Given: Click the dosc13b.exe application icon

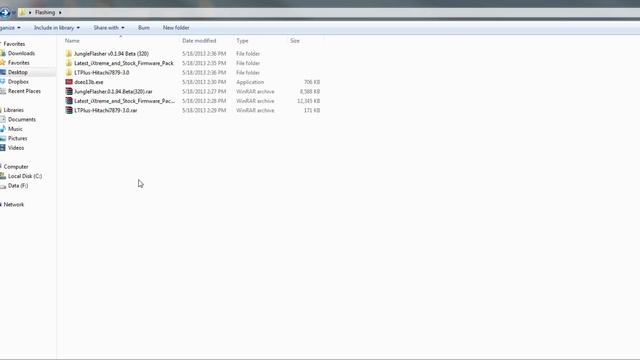Looking at the screenshot, I should tap(69, 82).
